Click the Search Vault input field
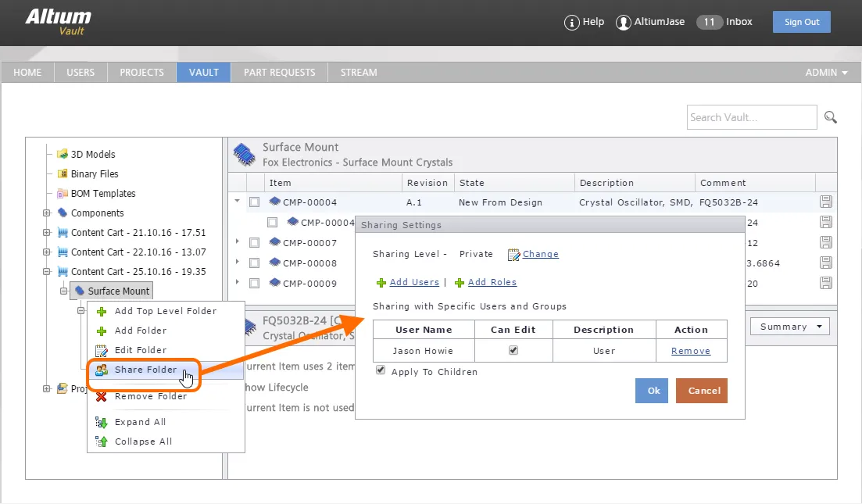The width and height of the screenshot is (862, 504). 752,117
